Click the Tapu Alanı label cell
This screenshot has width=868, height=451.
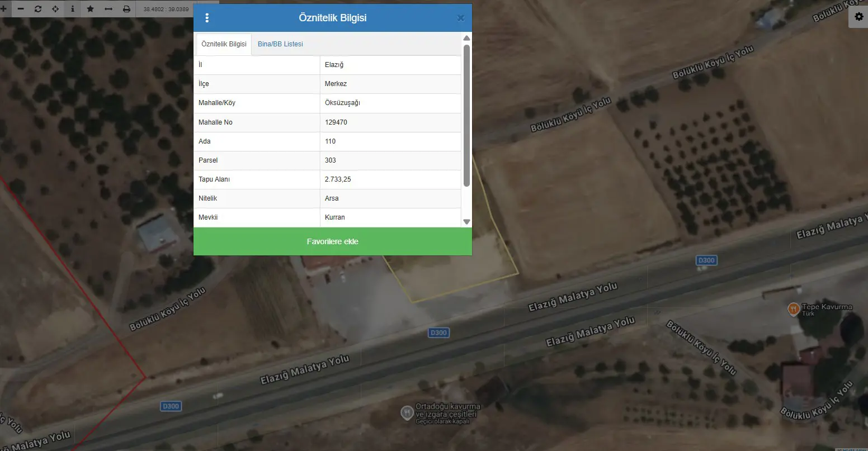257,179
